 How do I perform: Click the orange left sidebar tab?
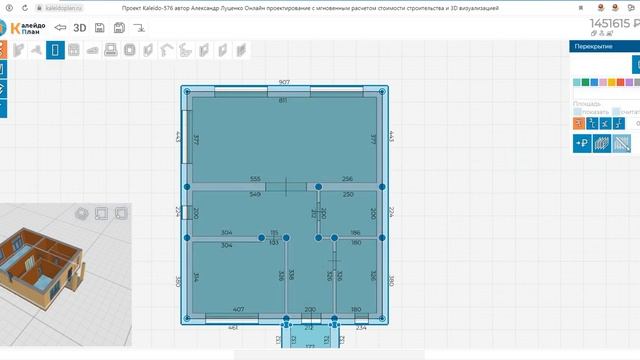(3, 49)
